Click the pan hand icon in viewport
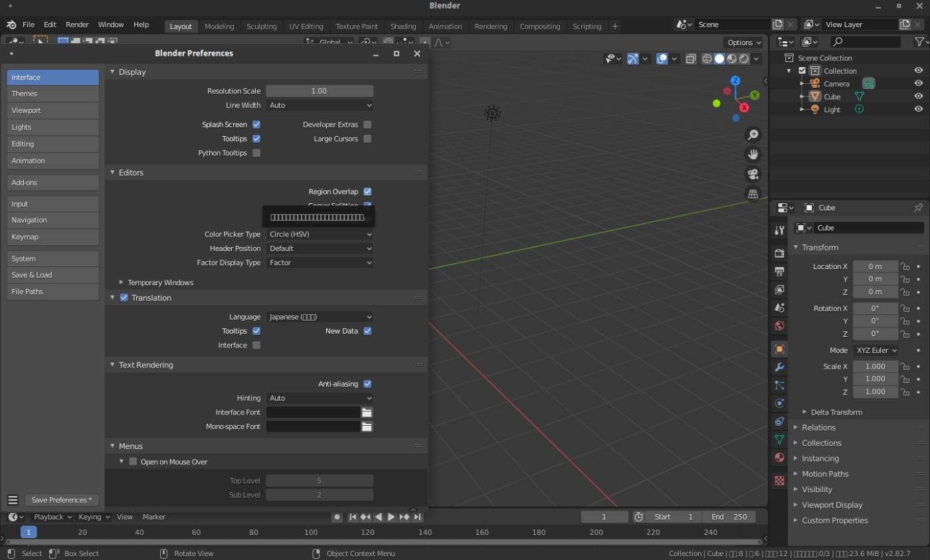Viewport: 930px width, 560px height. [753, 154]
